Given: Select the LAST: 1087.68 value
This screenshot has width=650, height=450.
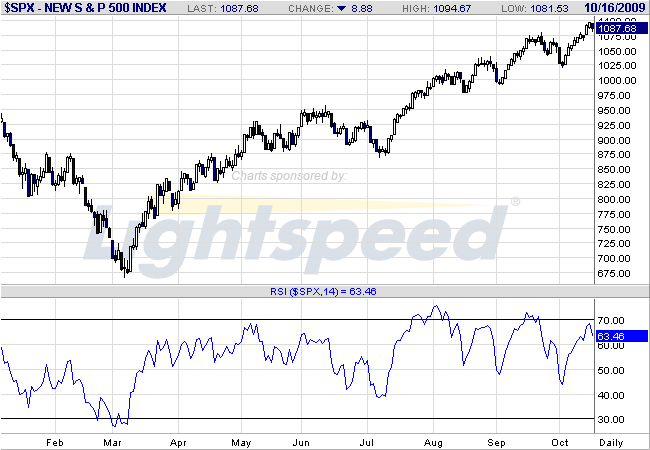Looking at the screenshot, I should pyautogui.click(x=223, y=9).
